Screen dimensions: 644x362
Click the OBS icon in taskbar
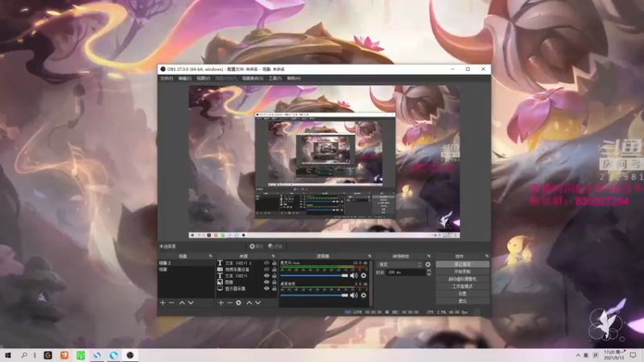[130, 355]
